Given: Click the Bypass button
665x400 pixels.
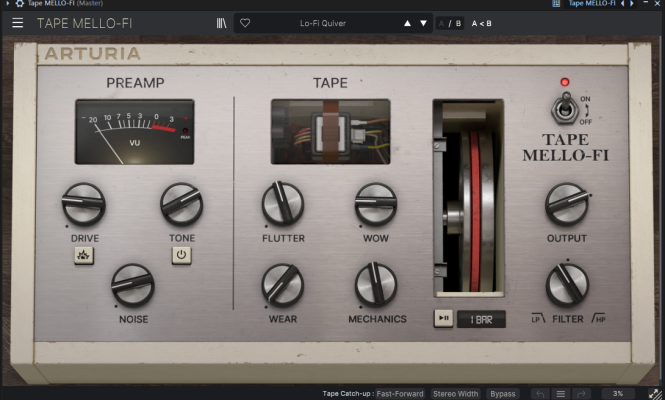Looking at the screenshot, I should tap(503, 393).
